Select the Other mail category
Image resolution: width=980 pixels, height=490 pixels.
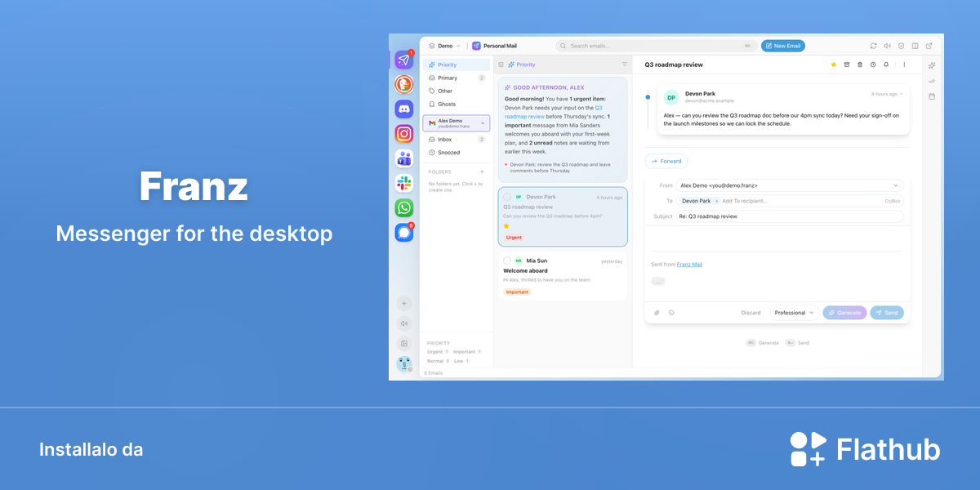pos(457,91)
